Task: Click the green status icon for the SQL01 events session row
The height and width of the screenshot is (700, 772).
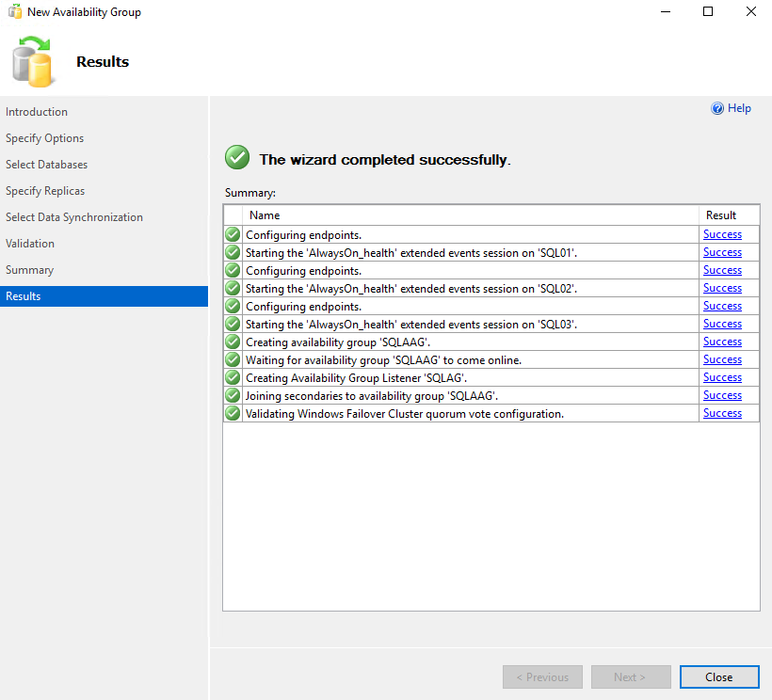Action: point(233,252)
